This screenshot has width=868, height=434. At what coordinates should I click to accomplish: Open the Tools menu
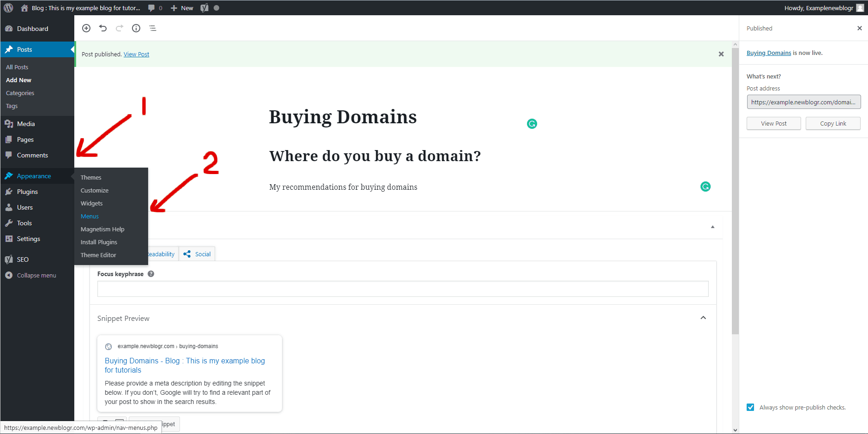(x=37, y=223)
